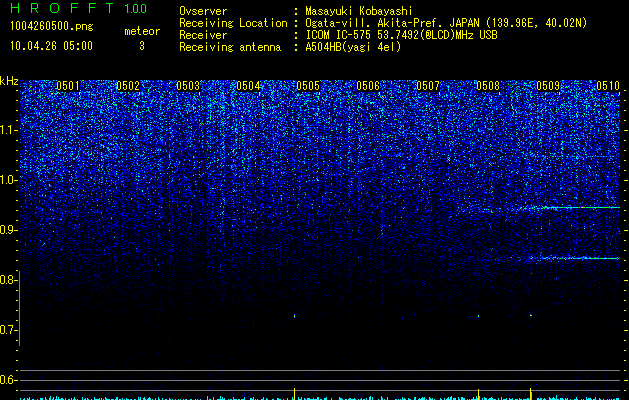Click the meteor echo dot near 0509
This screenshot has height=400, width=629.
(531, 315)
